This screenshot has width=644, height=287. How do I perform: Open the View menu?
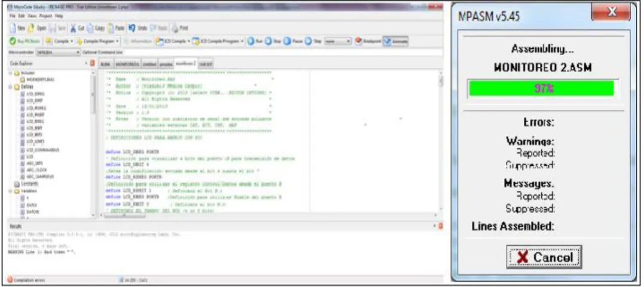point(31,16)
